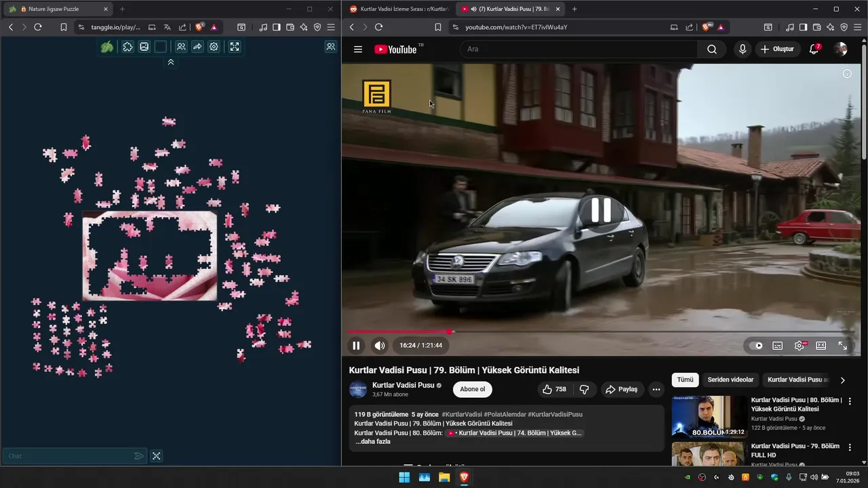Focus the Tanggle Chat input field
The width and height of the screenshot is (868, 488).
tap(68, 456)
